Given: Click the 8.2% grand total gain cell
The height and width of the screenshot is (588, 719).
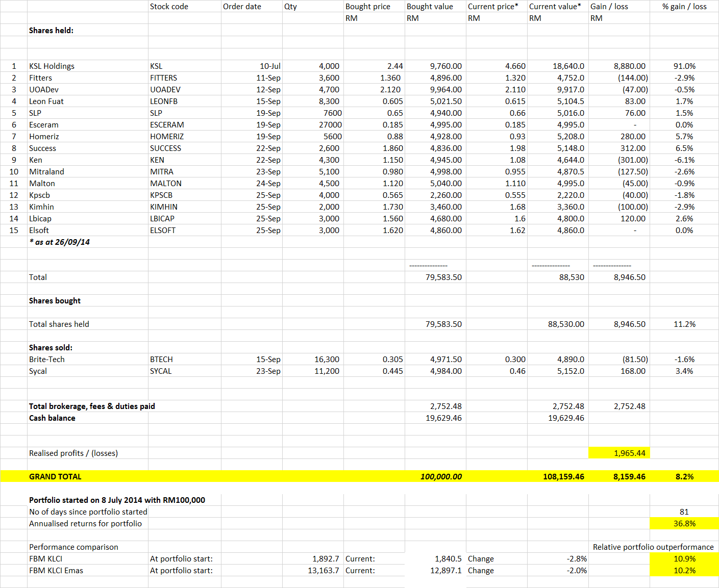Looking at the screenshot, I should pyautogui.click(x=684, y=476).
